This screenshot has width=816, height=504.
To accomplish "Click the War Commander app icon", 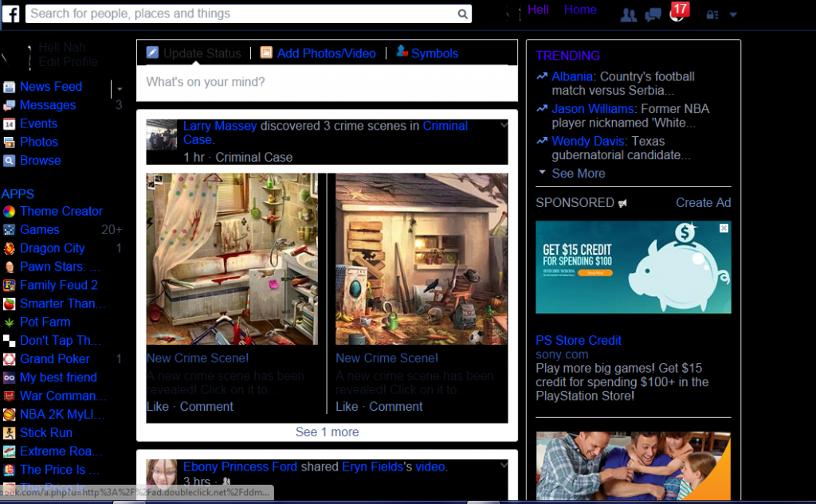I will click(x=9, y=397).
